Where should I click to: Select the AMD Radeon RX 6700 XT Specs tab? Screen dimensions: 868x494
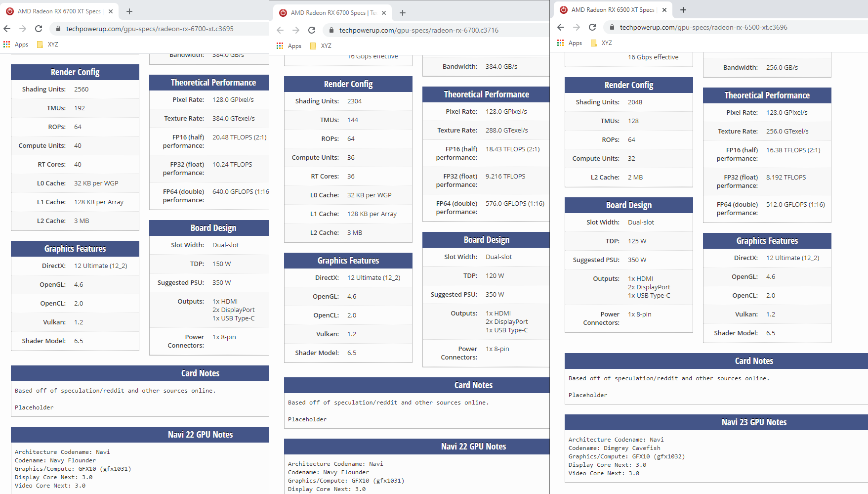click(59, 11)
